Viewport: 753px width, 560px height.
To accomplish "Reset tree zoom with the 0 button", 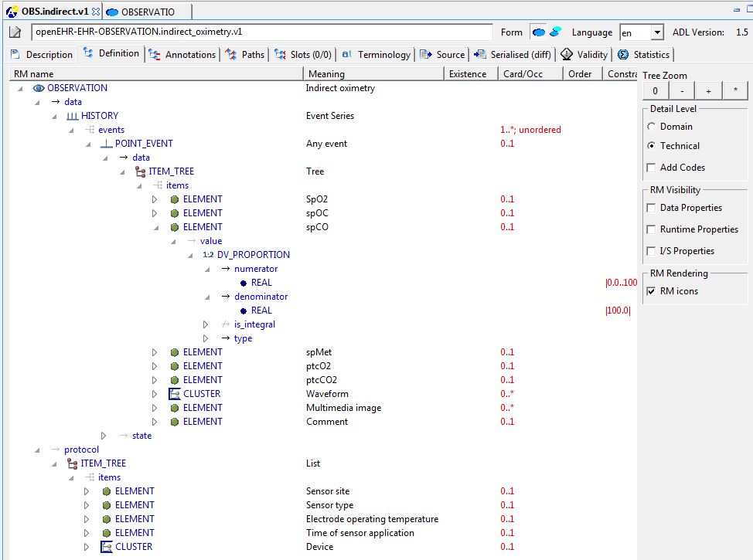I will pos(655,90).
